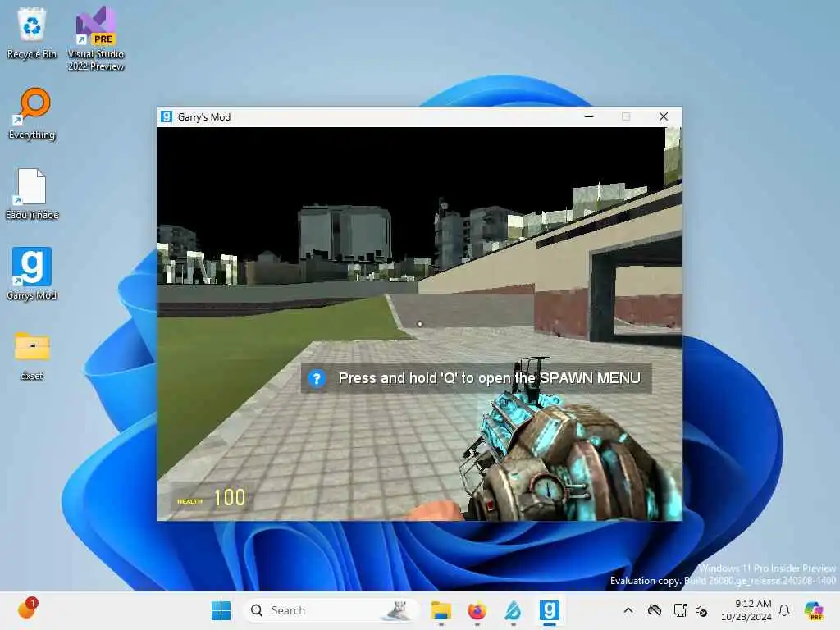Screen dimensions: 840x630
Task: Select the Everything search desktop shortcut
Action: 32,113
